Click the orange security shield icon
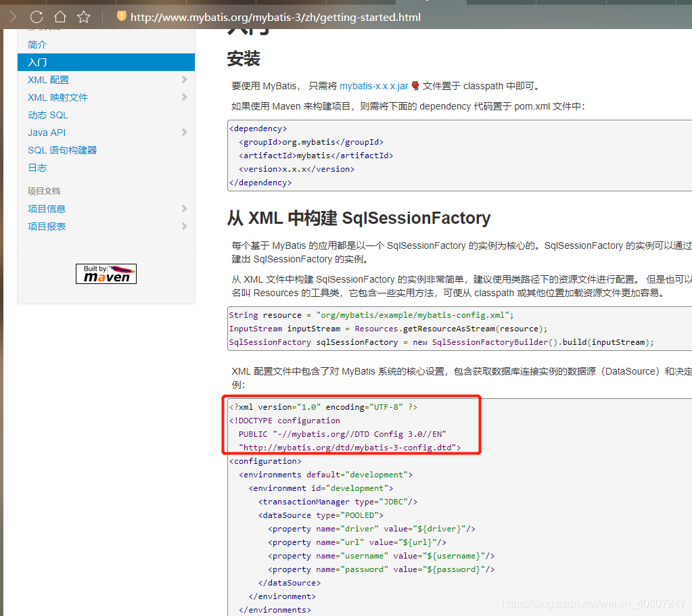The height and width of the screenshot is (616, 692). click(x=121, y=16)
